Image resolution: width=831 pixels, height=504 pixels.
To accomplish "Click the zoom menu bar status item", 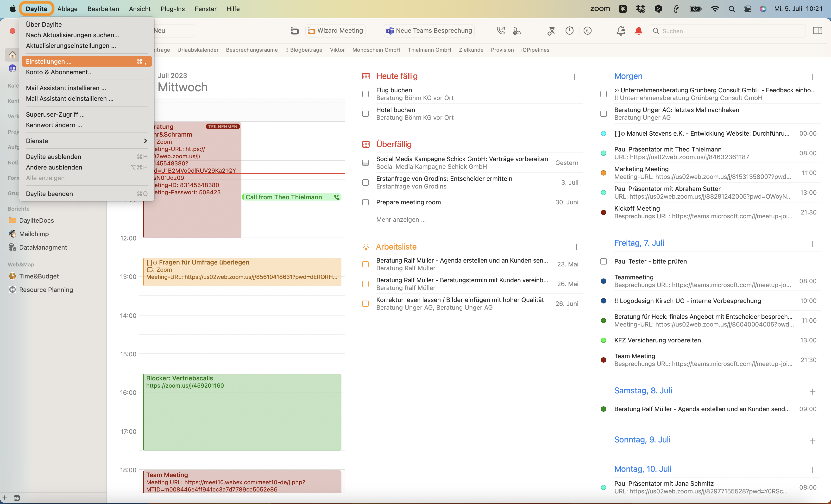I will point(600,9).
